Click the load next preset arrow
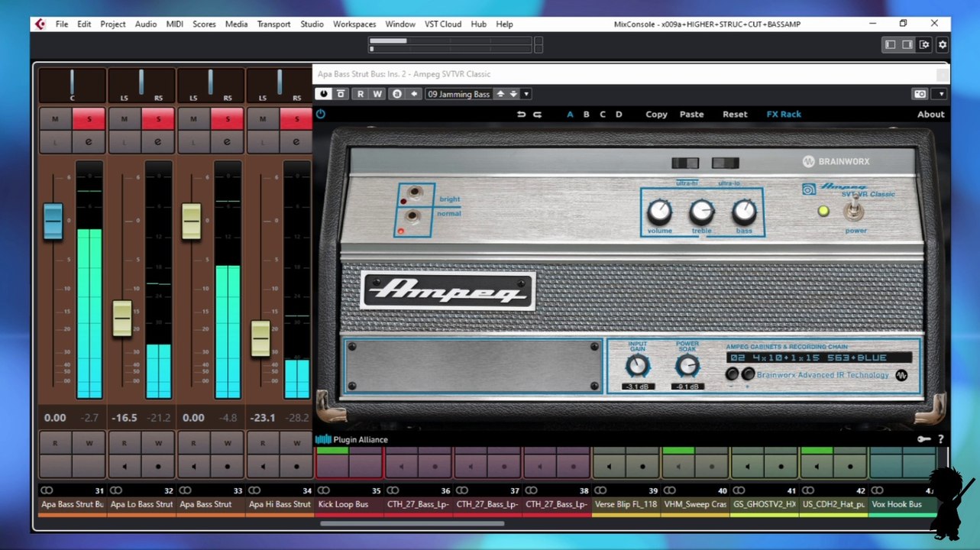Screen dimensions: 980x550 click(x=514, y=94)
